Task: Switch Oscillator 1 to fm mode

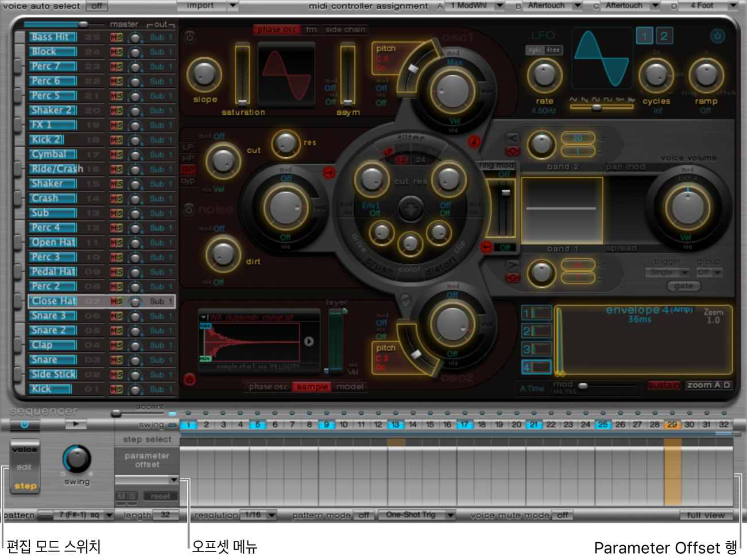Action: pos(311,30)
